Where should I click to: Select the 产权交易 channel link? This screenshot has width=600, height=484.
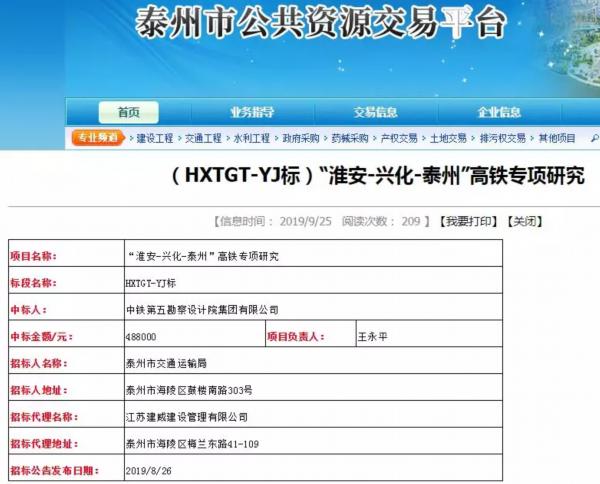pyautogui.click(x=399, y=138)
